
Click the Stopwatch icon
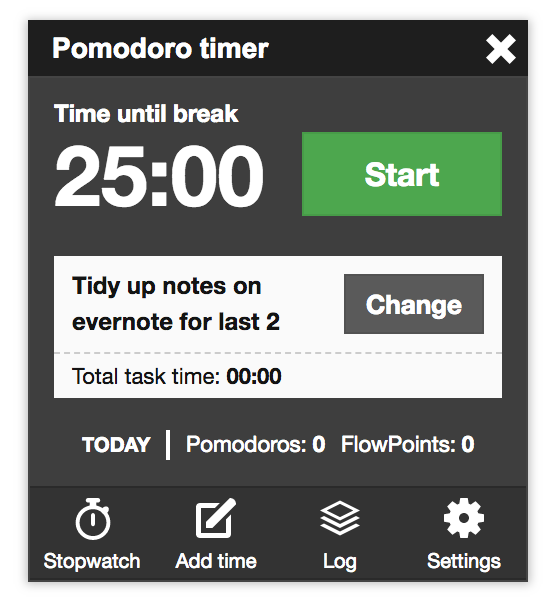93,518
